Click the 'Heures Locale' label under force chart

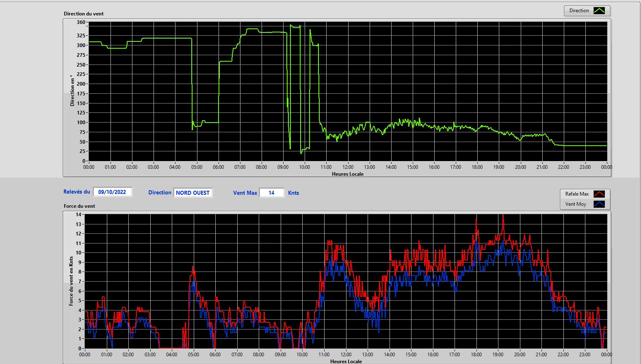[346, 361]
